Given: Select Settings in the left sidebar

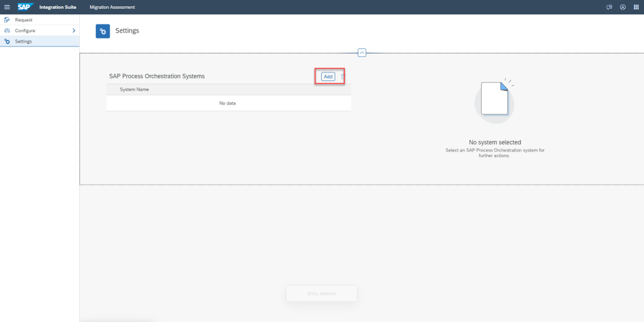Looking at the screenshot, I should [23, 42].
